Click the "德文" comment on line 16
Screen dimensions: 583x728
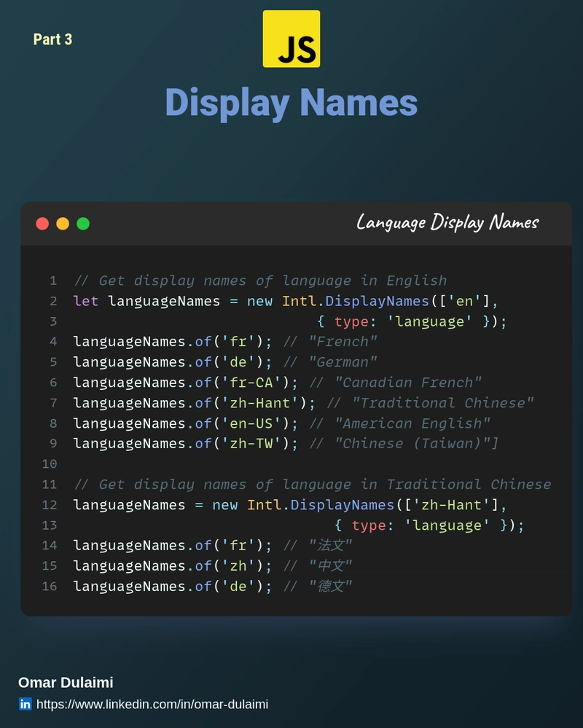[330, 587]
